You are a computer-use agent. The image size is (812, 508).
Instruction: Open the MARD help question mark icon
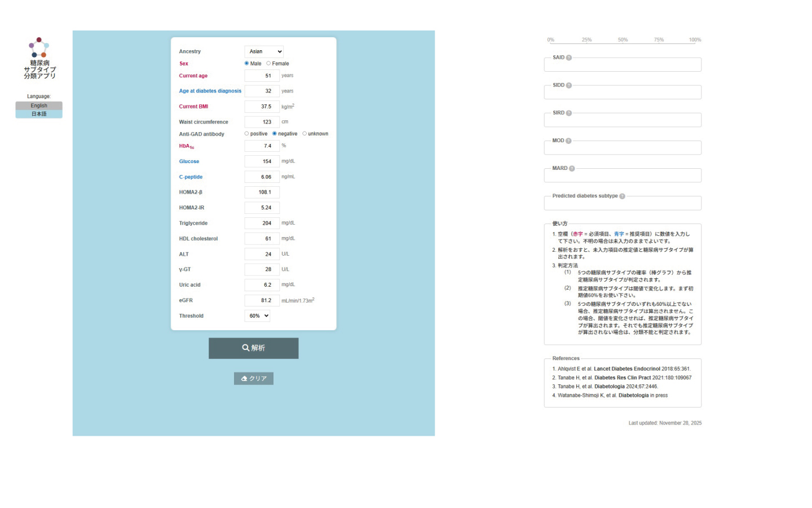(x=572, y=168)
